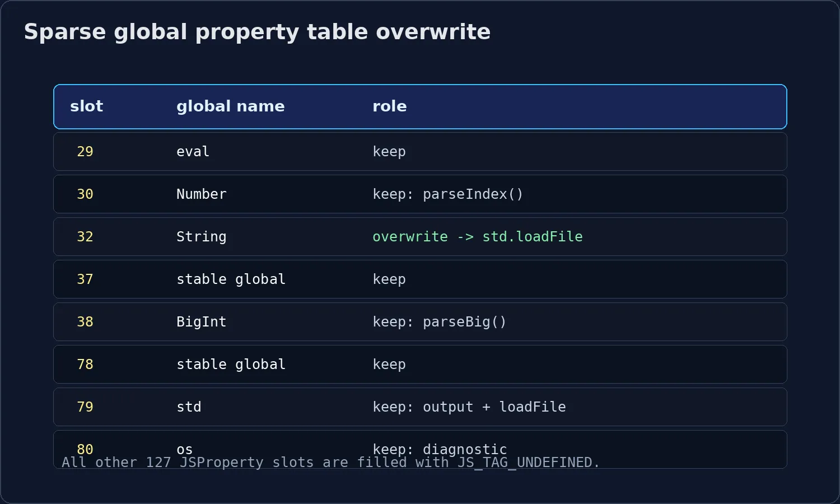This screenshot has width=840, height=504.
Task: Click the 'keep: parseIndex()' role cell
Action: [x=448, y=194]
